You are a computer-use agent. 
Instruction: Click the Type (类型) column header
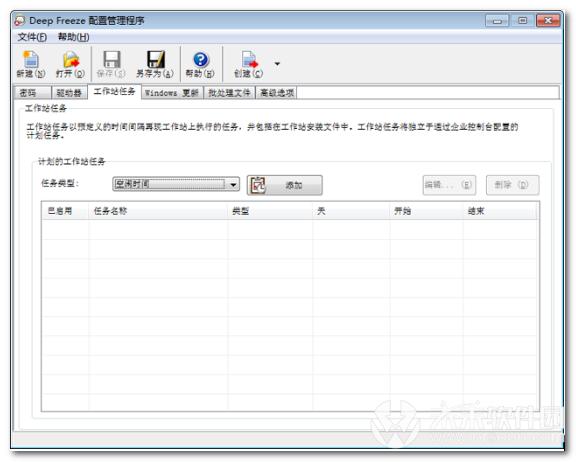coord(270,211)
